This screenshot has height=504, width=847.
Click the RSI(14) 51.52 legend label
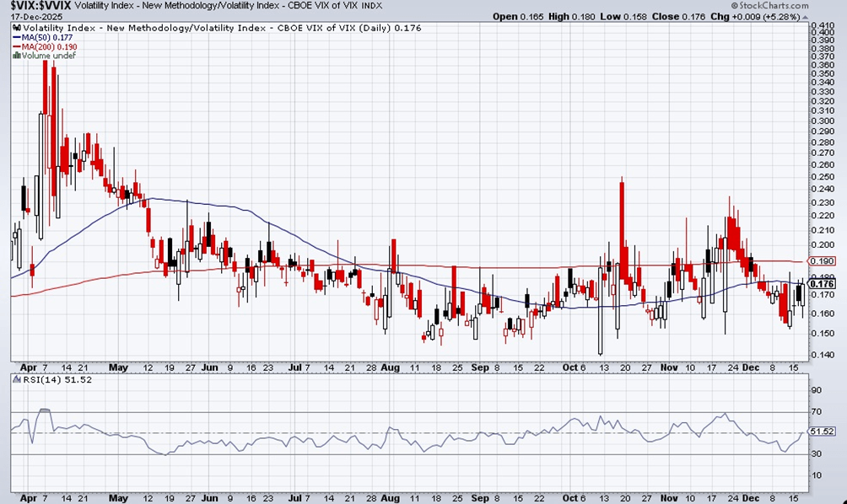click(57, 380)
